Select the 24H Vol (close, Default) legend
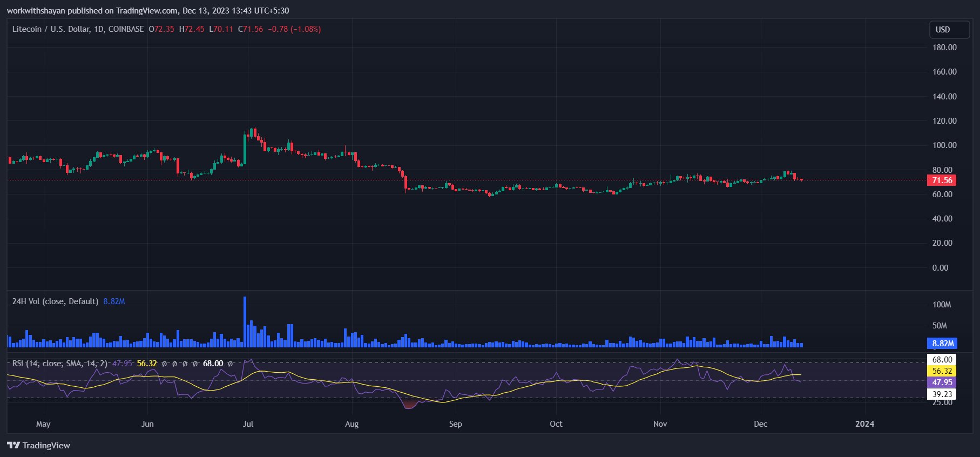This screenshot has width=980, height=457. [x=55, y=301]
